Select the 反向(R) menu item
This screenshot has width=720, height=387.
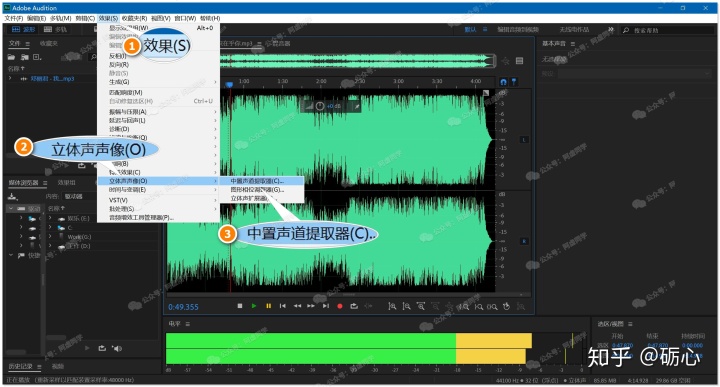tap(158, 65)
